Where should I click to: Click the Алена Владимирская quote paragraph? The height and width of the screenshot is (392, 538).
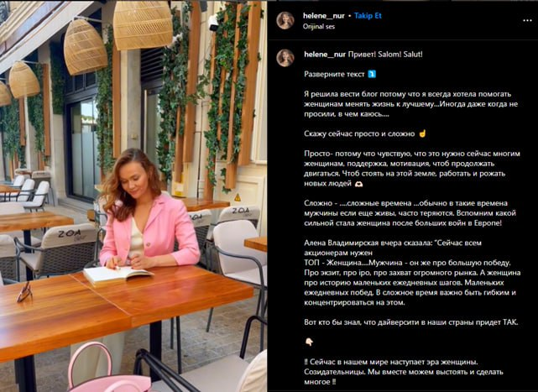(x=412, y=273)
